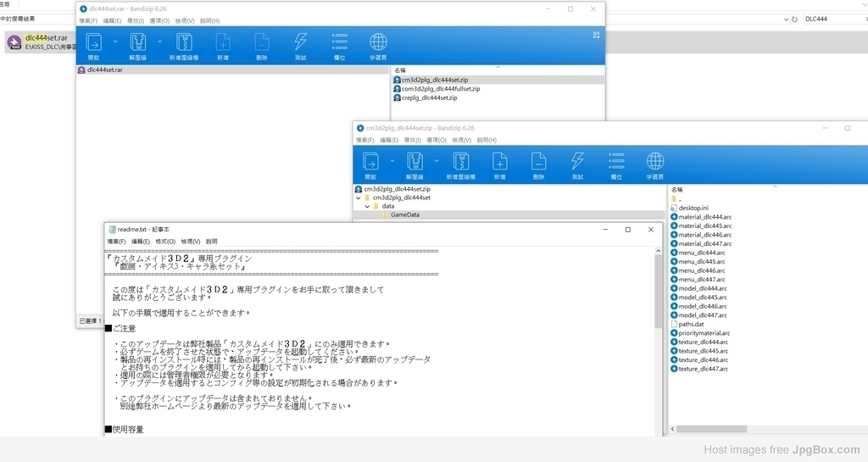Select texture_dlc447.arc in the file list
Screen dimensions: 868x462
(699, 369)
